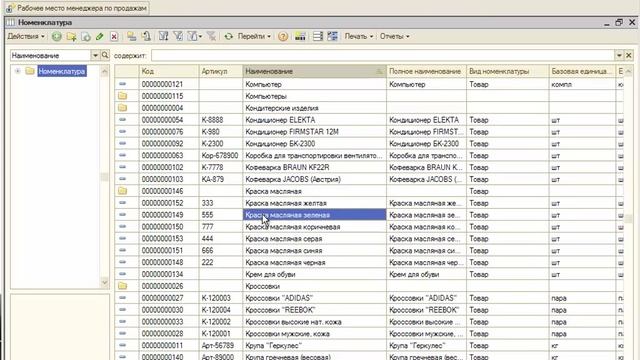Image resolution: width=640 pixels, height=360 pixels.
Task: Click the tree panel scroll-down arrow
Action: pyautogui.click(x=104, y=282)
